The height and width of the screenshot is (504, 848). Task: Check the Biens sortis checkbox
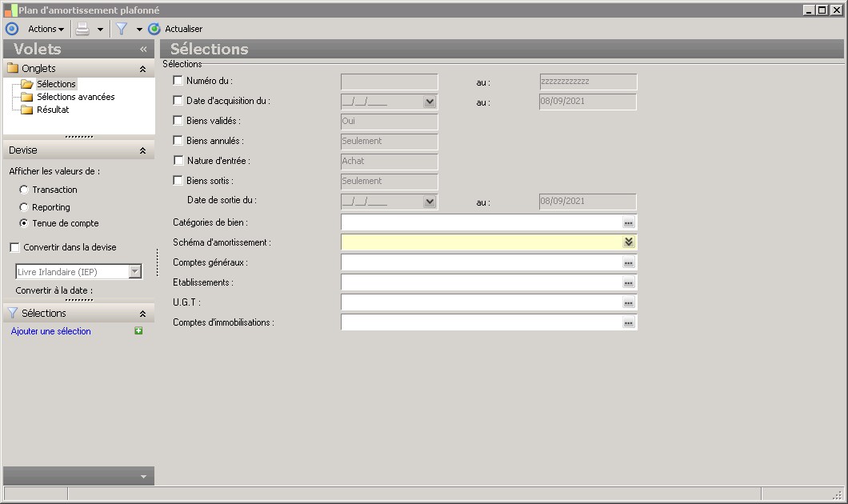(x=178, y=180)
